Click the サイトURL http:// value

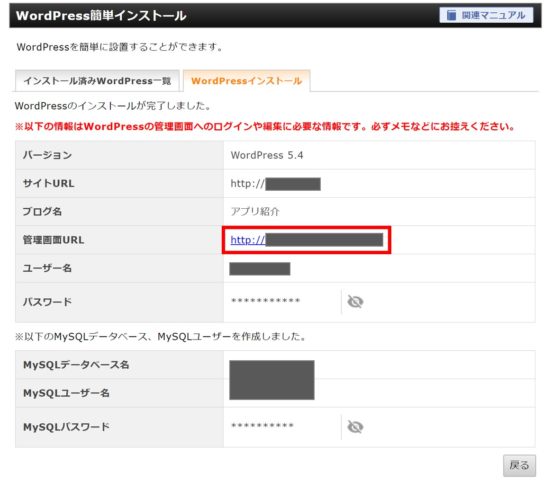(x=275, y=184)
